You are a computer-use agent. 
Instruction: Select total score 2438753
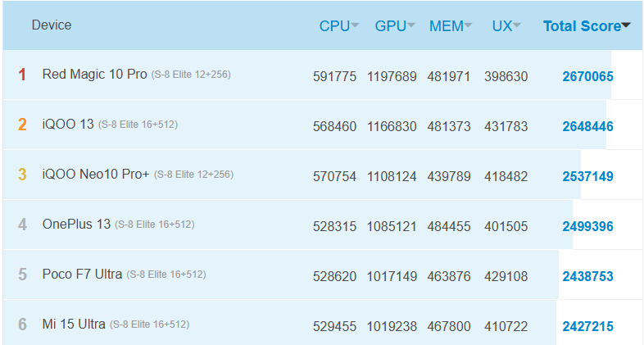(587, 276)
